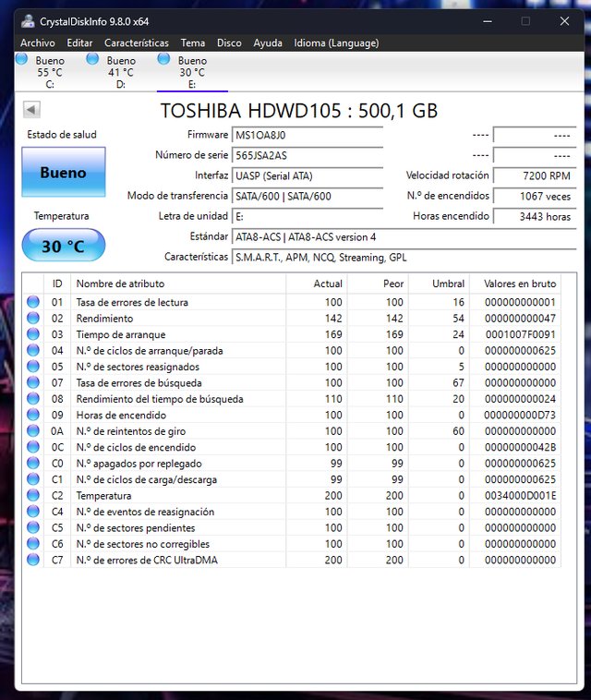Select drive E: health status orb

click(163, 59)
